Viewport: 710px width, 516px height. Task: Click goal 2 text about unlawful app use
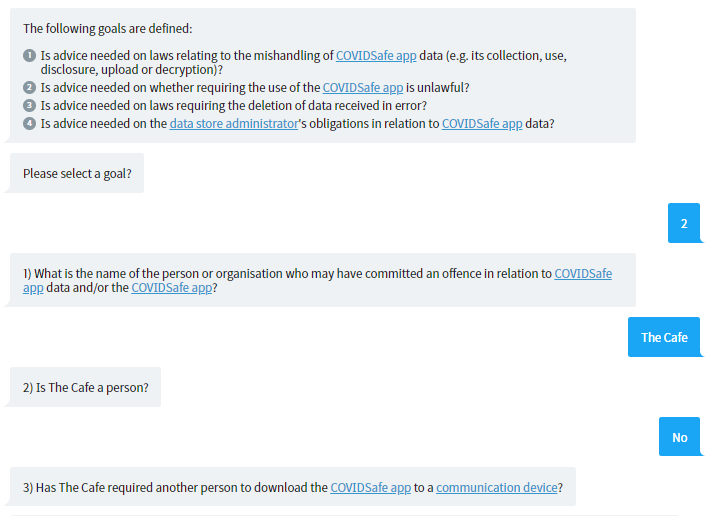pos(255,87)
